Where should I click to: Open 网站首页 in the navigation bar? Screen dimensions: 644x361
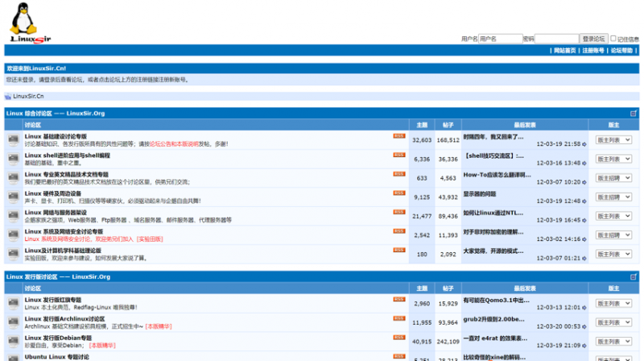[565, 51]
